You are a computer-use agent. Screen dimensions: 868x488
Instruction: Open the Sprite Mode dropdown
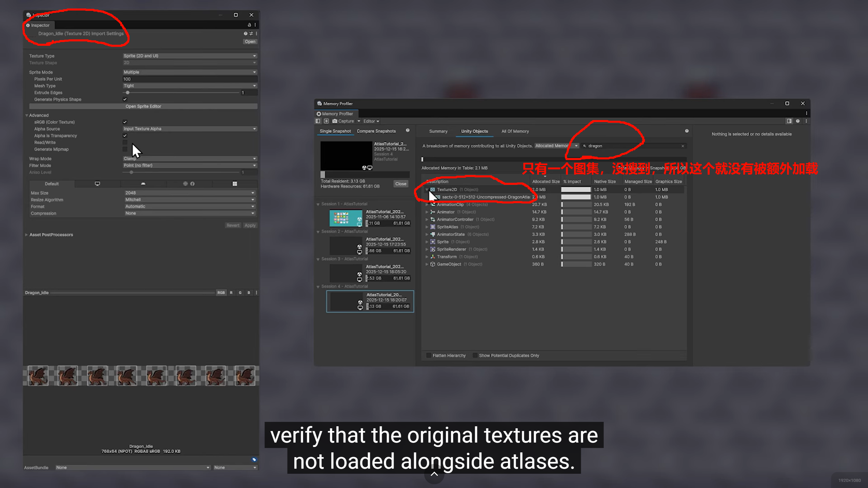coord(190,72)
